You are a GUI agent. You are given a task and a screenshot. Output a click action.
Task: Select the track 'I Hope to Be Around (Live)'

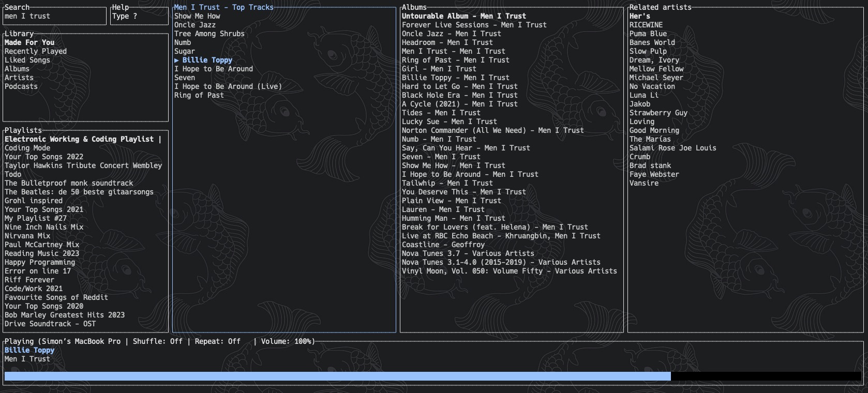(x=228, y=86)
